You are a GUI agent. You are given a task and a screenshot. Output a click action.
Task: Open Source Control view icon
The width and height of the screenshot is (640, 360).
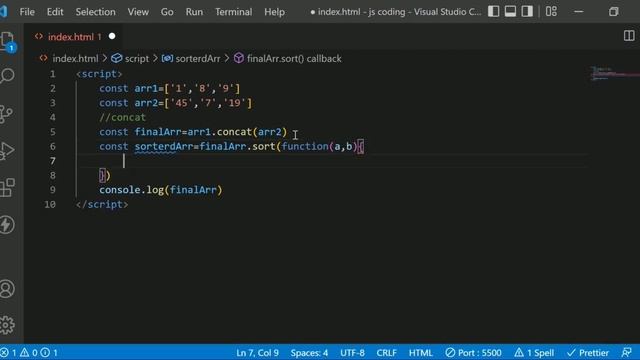(7, 114)
